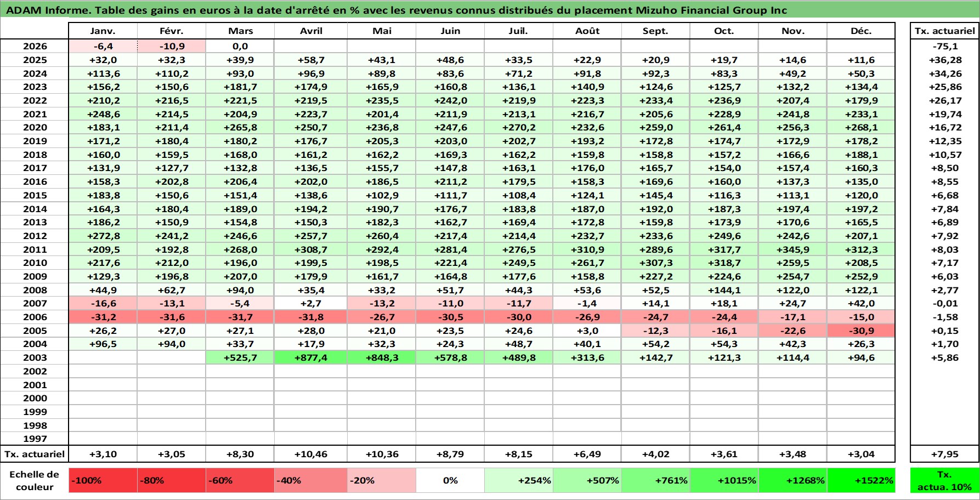Select the 'Déc.' column header
The width and height of the screenshot is (980, 500).
861,31
